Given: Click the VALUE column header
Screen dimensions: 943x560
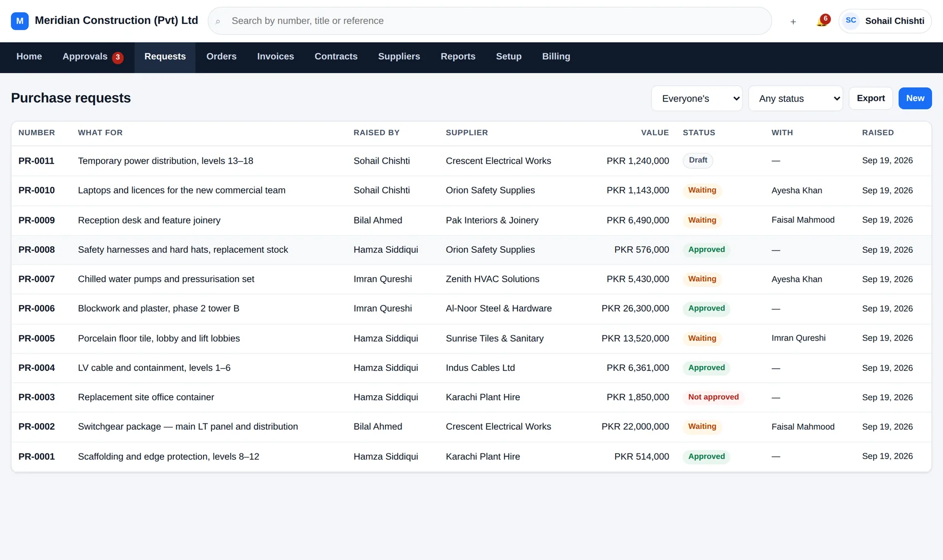Looking at the screenshot, I should (x=655, y=133).
